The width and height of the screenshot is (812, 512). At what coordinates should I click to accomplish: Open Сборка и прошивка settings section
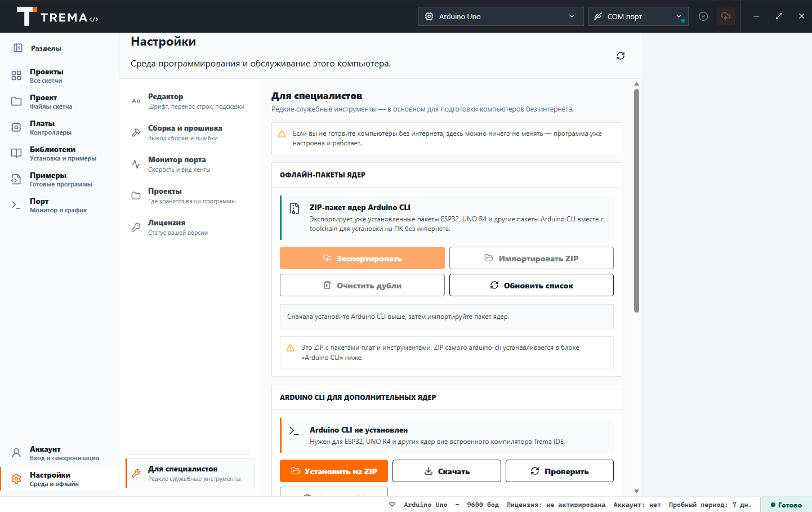(x=190, y=132)
